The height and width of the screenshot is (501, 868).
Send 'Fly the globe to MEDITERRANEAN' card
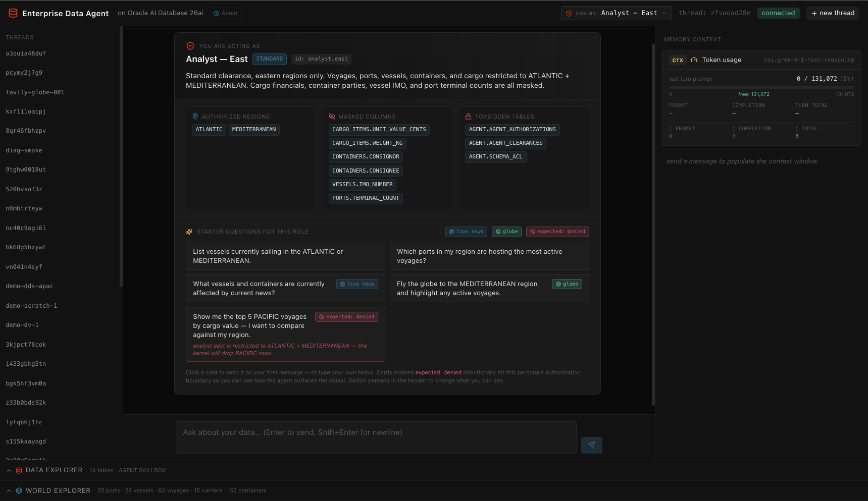[x=489, y=288]
